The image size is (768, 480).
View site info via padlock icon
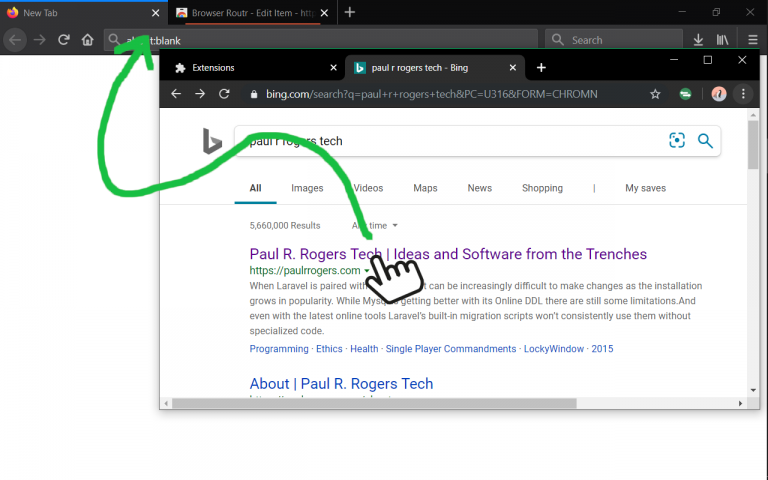point(254,94)
